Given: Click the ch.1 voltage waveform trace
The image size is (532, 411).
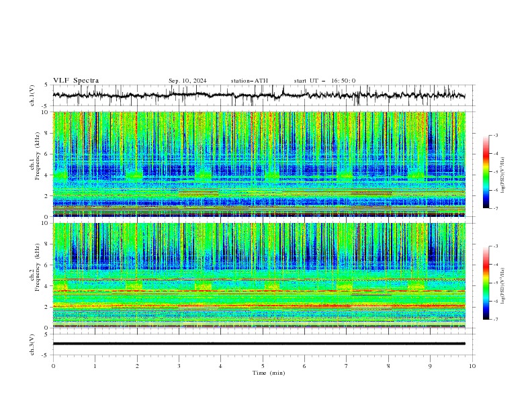Looking at the screenshot, I should (259, 95).
